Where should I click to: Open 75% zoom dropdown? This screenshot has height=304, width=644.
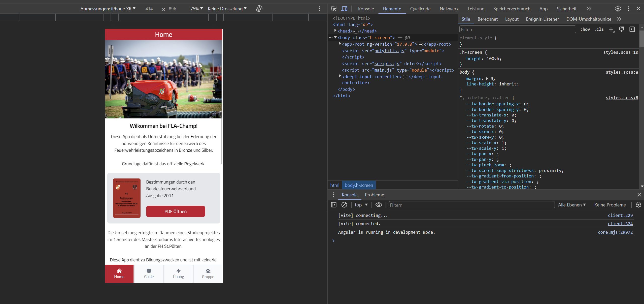point(196,9)
